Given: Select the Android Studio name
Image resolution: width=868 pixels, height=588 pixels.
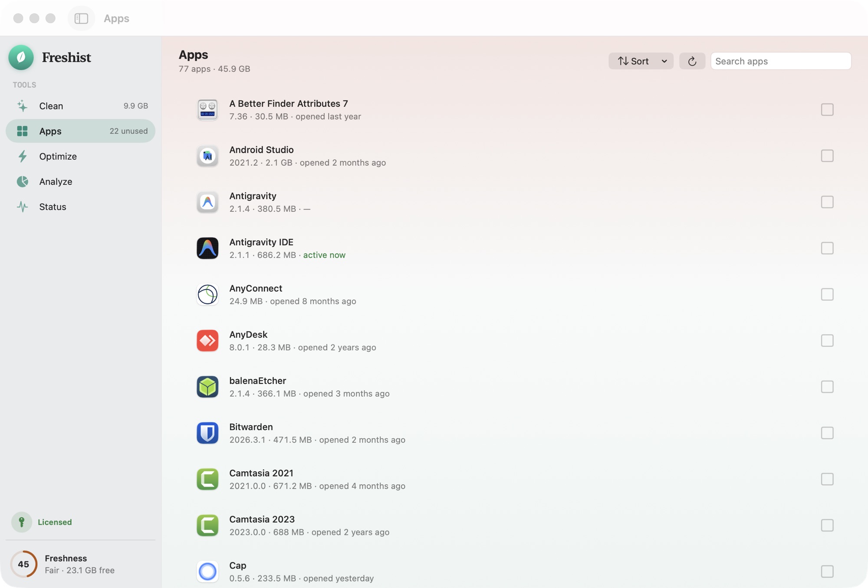Looking at the screenshot, I should click(x=261, y=150).
